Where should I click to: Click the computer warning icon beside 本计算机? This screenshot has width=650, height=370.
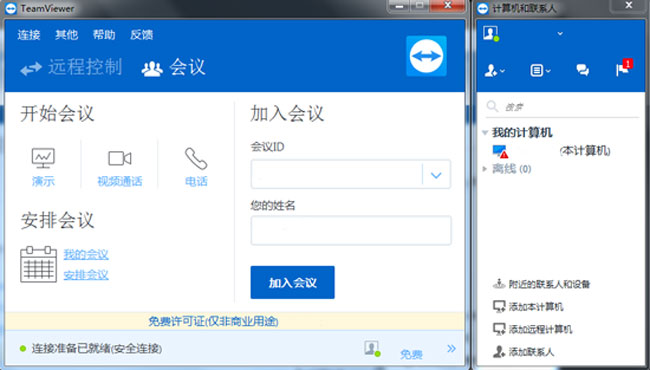500,151
